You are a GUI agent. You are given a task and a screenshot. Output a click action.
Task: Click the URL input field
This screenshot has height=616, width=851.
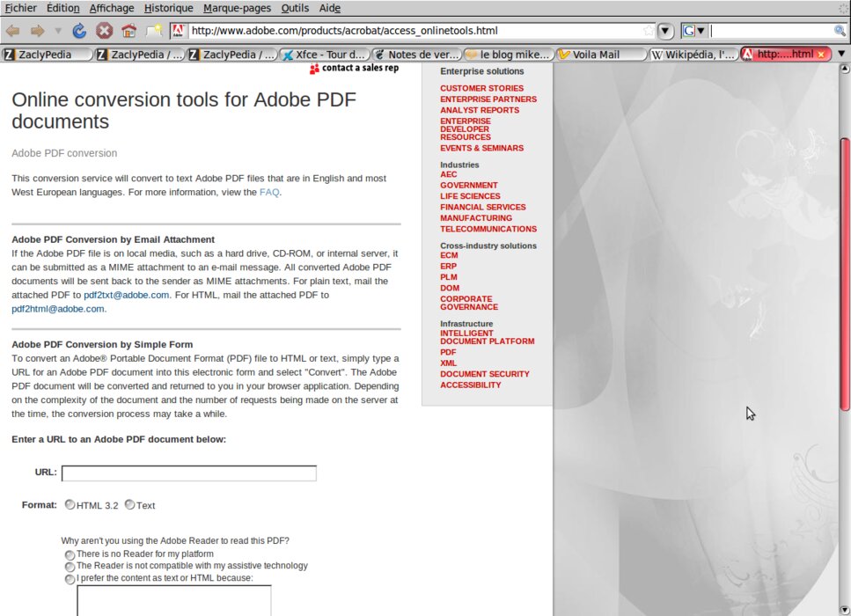pyautogui.click(x=188, y=473)
